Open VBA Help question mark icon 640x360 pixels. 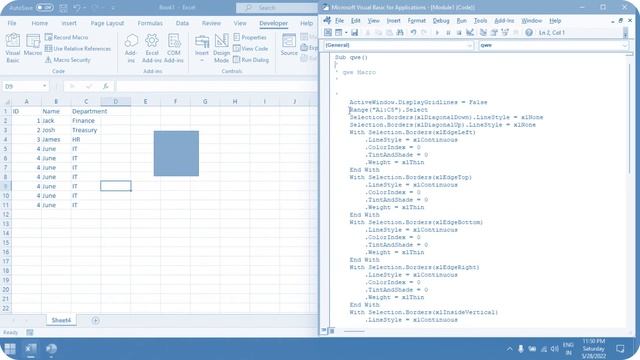(529, 33)
